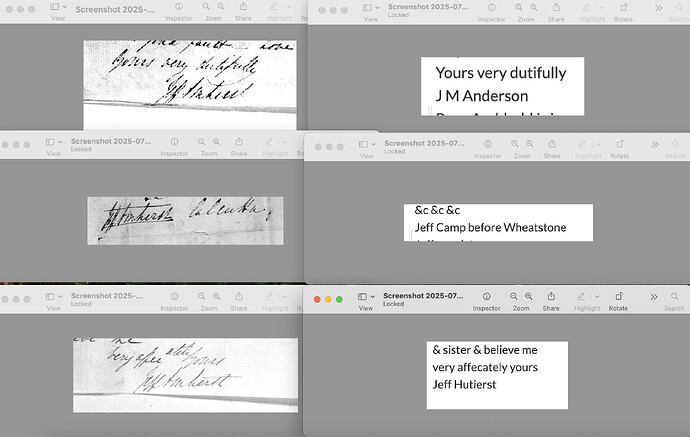Show overflow toolbar items in Wheatstone window
The image size is (690, 437).
click(655, 144)
